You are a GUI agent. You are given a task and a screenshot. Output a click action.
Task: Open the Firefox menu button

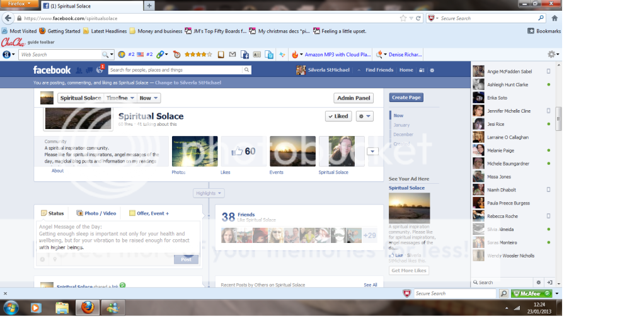click(x=20, y=4)
